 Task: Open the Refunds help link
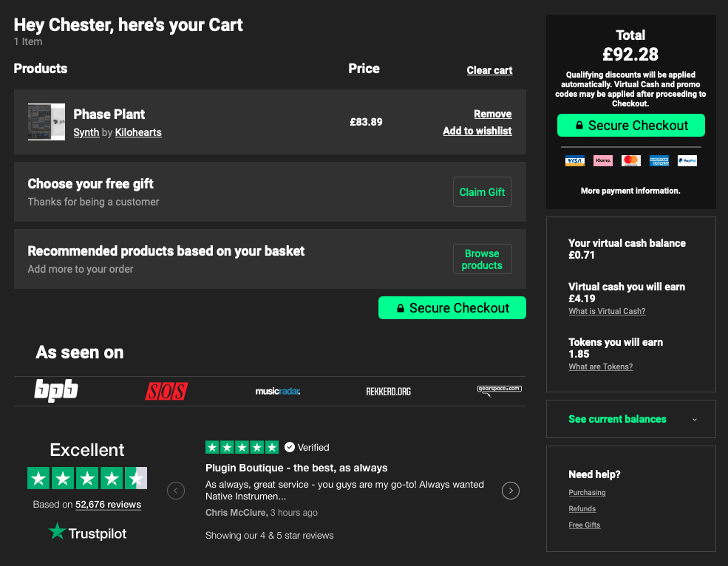pyautogui.click(x=582, y=508)
